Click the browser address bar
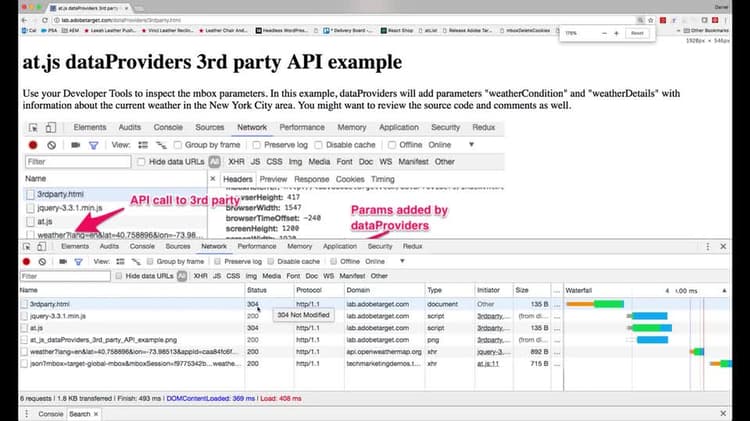 point(344,20)
